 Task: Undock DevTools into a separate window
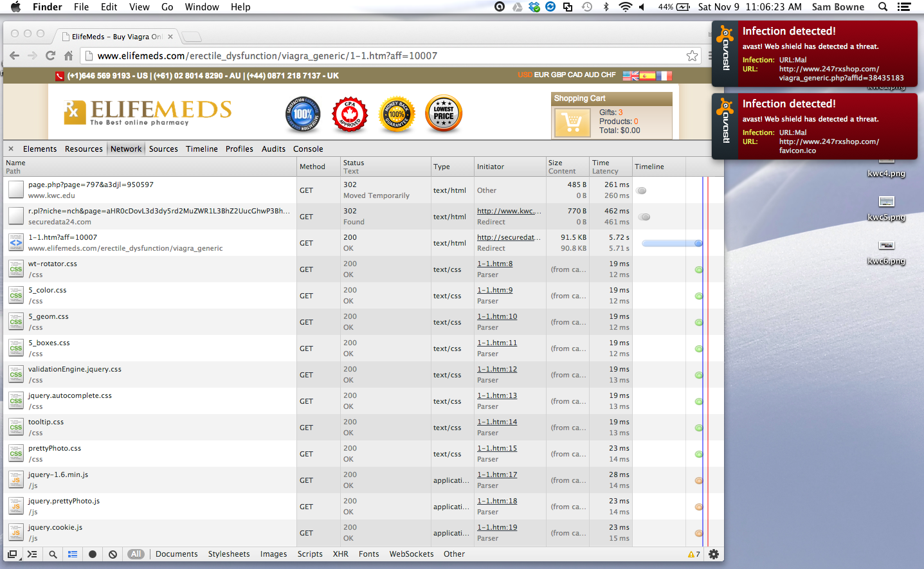pos(12,554)
